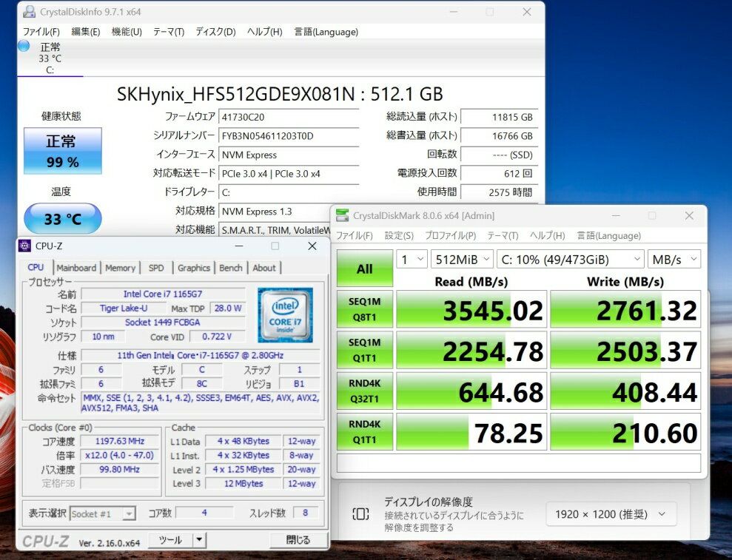Viewport: 732px width, 560px height.
Task: Open the Memory tab in CPU-Z
Action: (120, 268)
